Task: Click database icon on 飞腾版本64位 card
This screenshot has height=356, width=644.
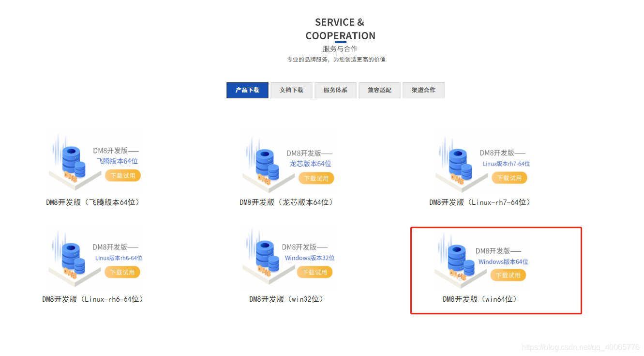Action: point(74,162)
